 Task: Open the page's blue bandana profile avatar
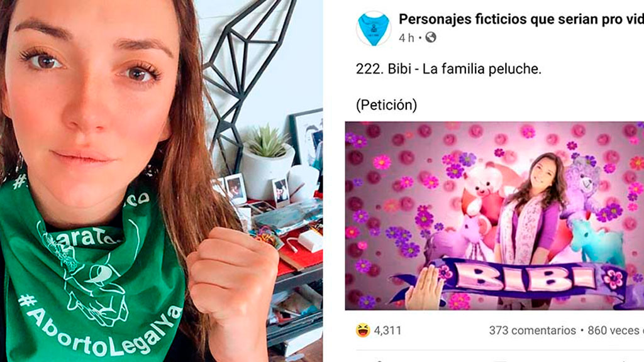(374, 28)
